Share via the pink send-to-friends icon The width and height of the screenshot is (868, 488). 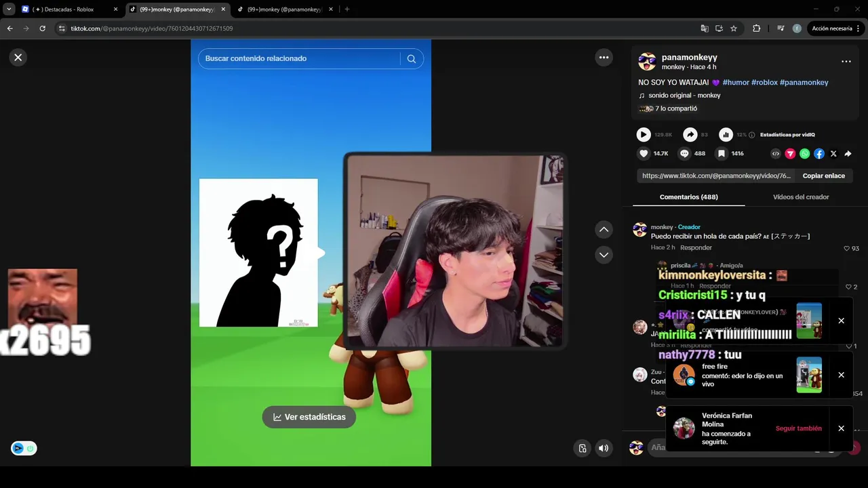(790, 154)
